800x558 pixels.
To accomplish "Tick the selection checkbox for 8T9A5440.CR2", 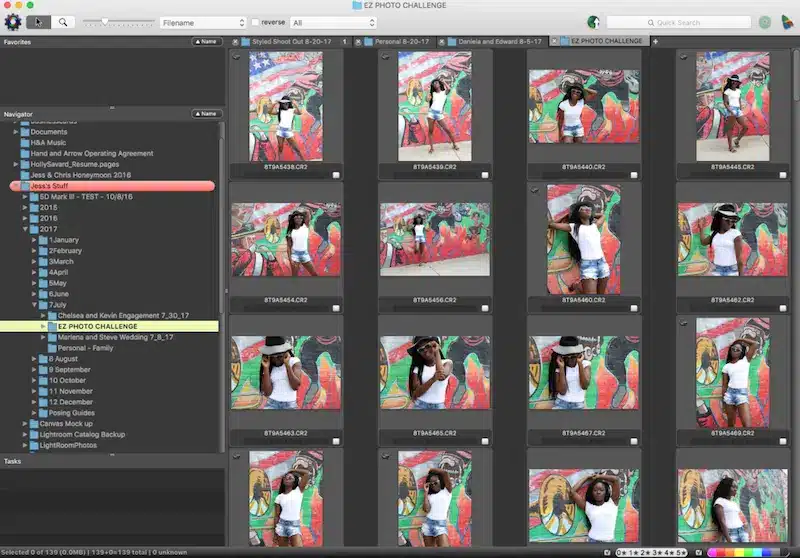I will coord(634,175).
